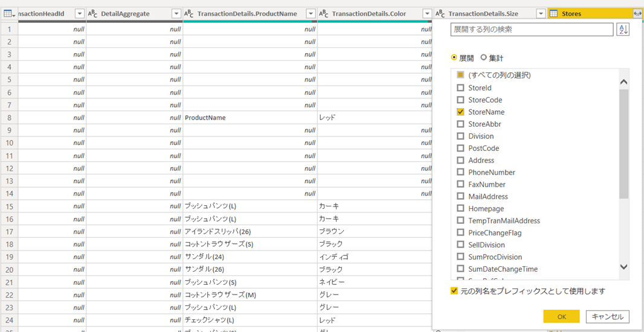
Task: Click the OK button
Action: coord(561,316)
